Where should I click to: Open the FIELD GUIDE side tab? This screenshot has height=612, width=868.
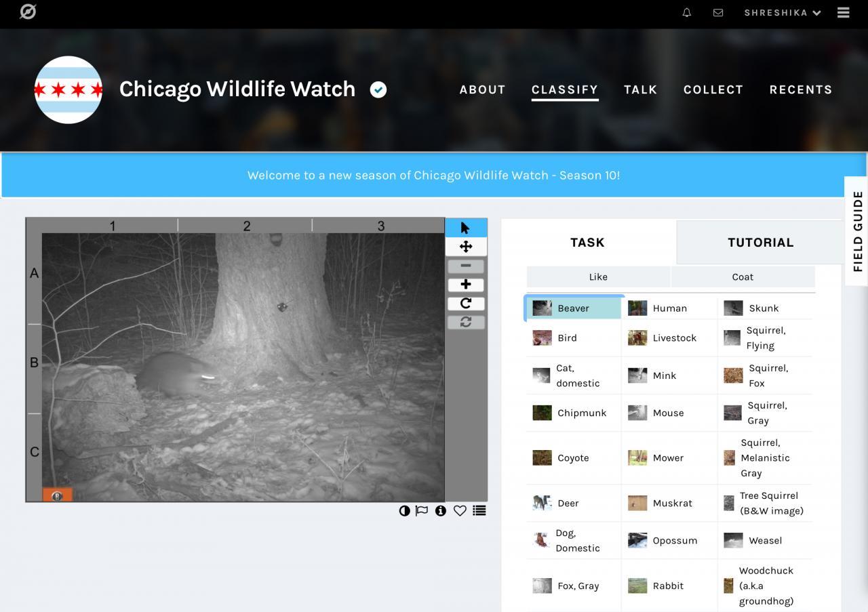pyautogui.click(x=857, y=231)
